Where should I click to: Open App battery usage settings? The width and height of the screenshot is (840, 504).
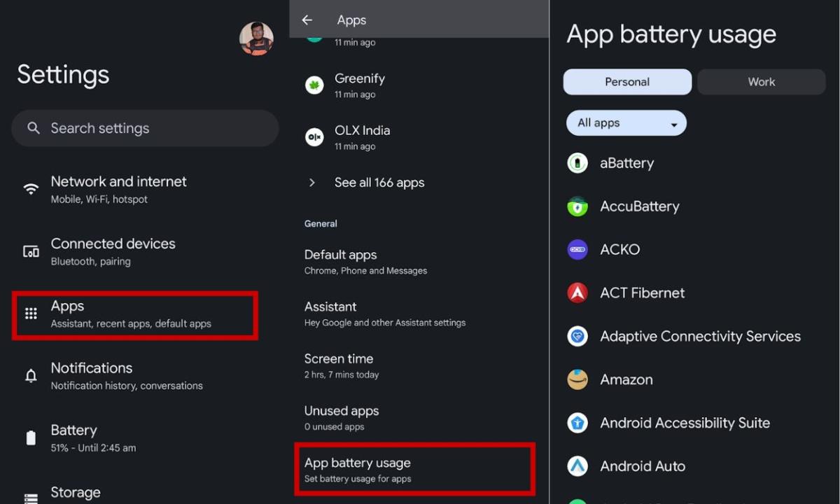(414, 469)
